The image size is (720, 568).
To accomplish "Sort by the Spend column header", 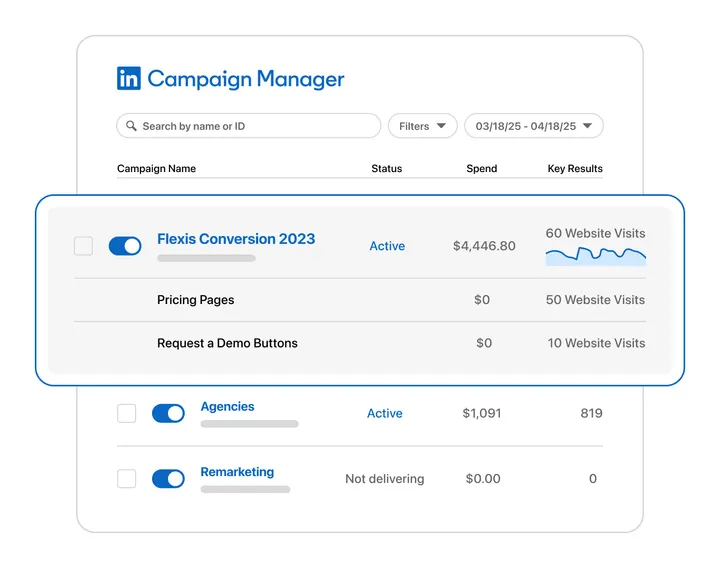I will (482, 169).
